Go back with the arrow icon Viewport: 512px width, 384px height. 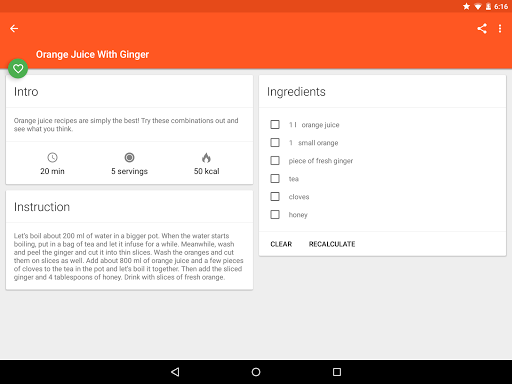(x=14, y=29)
